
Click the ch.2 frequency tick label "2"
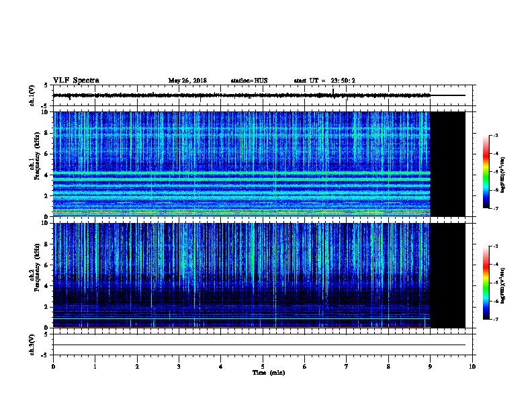(x=47, y=307)
